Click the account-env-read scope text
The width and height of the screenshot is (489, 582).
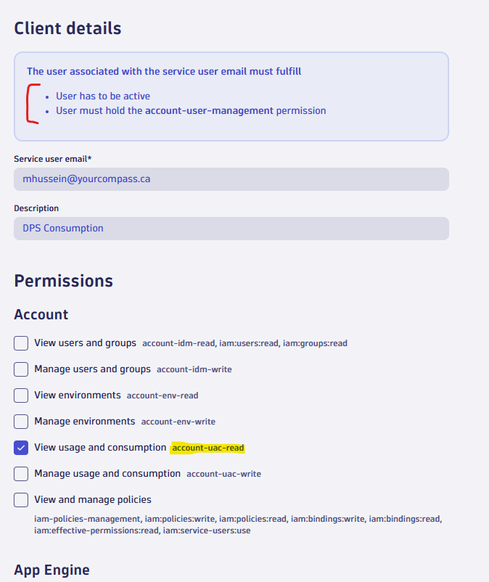[x=162, y=396]
